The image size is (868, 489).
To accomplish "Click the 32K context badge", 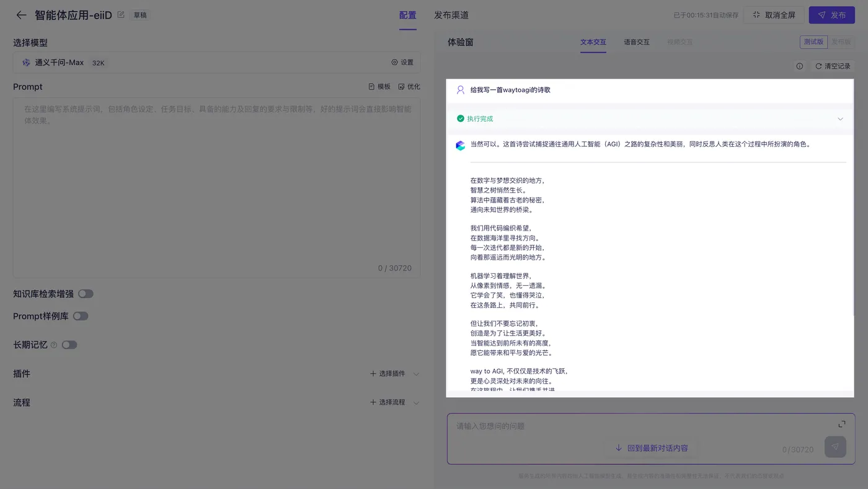I will [x=98, y=63].
